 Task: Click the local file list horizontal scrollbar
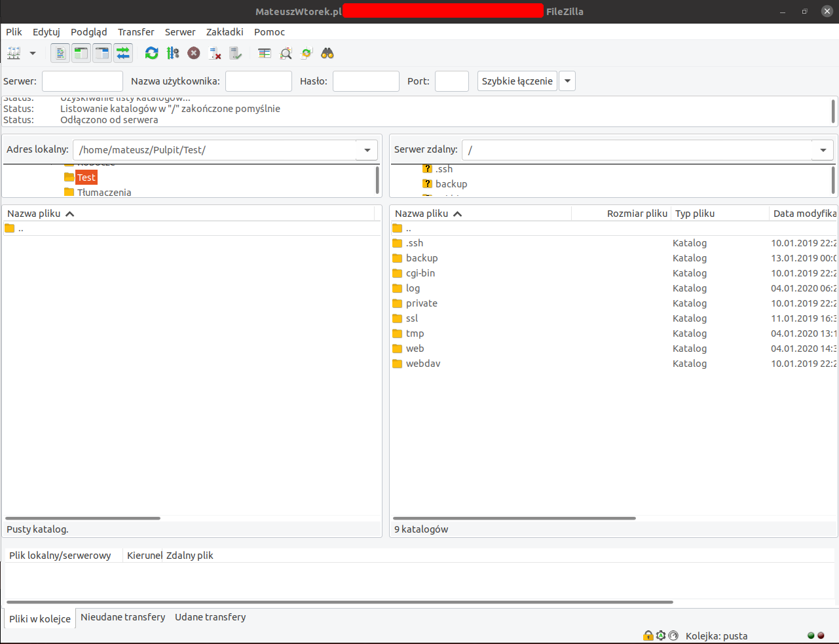83,518
